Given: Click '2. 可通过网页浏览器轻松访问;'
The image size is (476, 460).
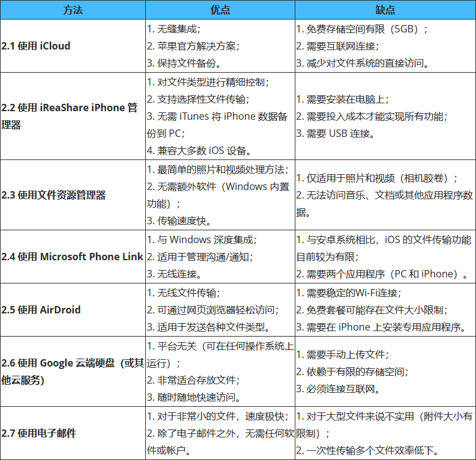Looking at the screenshot, I should pyautogui.click(x=213, y=310).
